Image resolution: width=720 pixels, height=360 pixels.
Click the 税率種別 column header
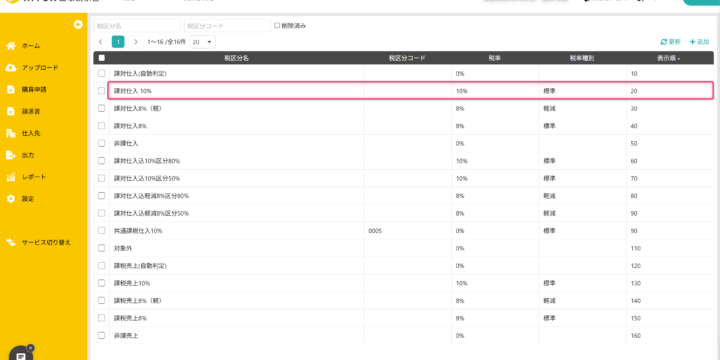(582, 58)
